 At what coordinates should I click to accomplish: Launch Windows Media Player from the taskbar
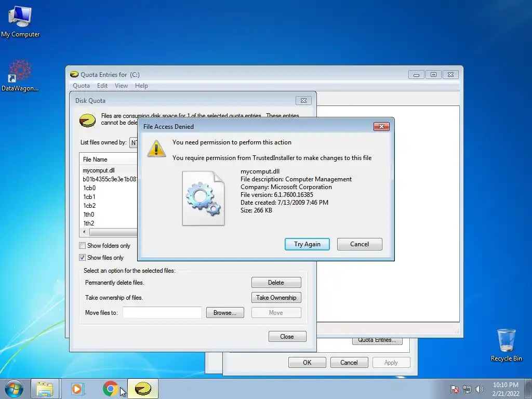77,389
